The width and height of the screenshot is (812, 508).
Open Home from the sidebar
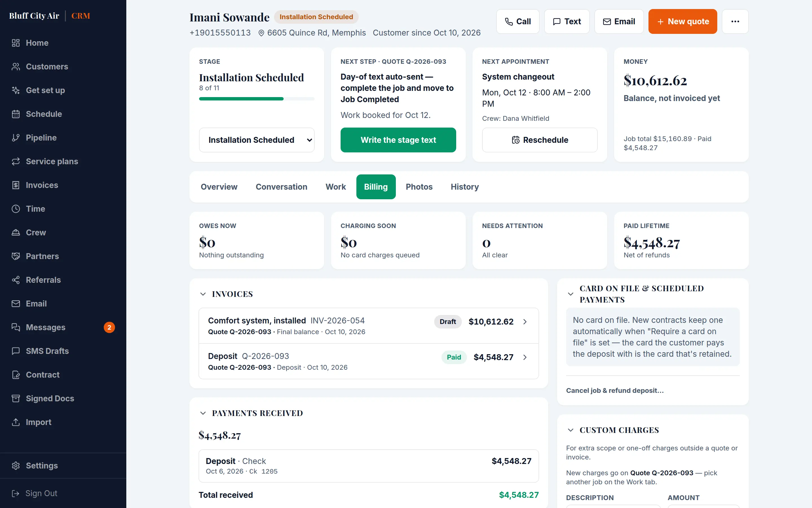coord(63,43)
